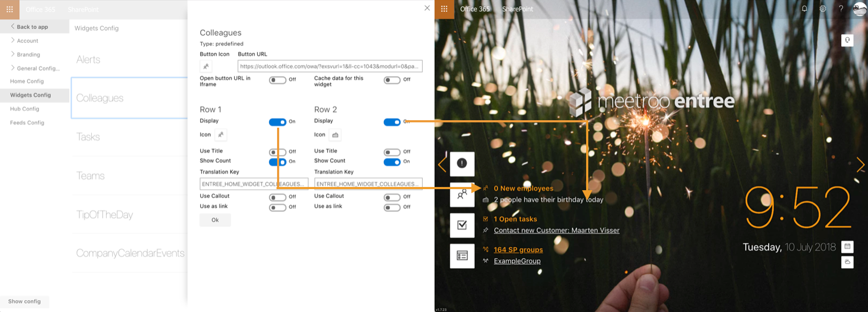Go to next page with right arrow

861,164
